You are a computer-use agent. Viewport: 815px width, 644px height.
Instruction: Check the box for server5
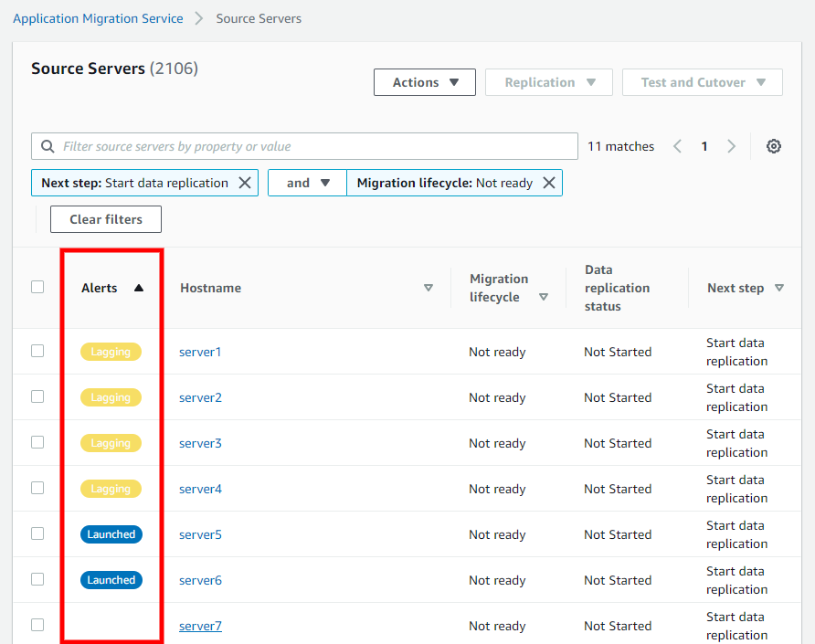(37, 533)
